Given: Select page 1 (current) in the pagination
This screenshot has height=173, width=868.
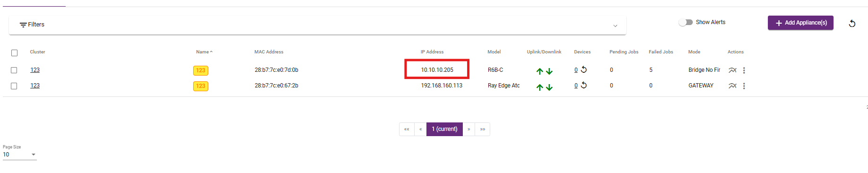Looking at the screenshot, I should pyautogui.click(x=444, y=129).
